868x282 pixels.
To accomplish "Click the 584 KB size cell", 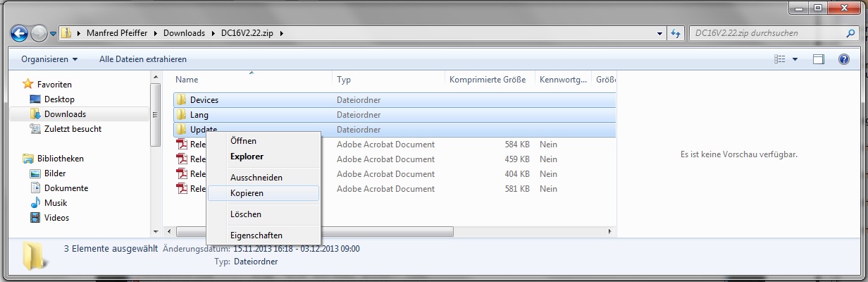I will click(517, 145).
